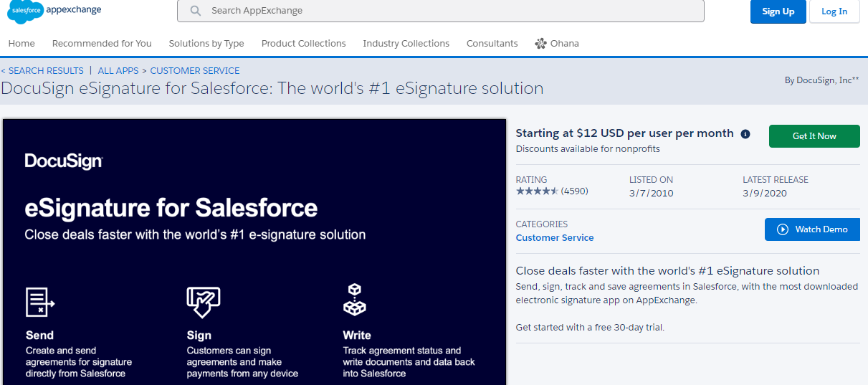Click the All Apps breadcrumb
868x385 pixels.
pos(118,71)
